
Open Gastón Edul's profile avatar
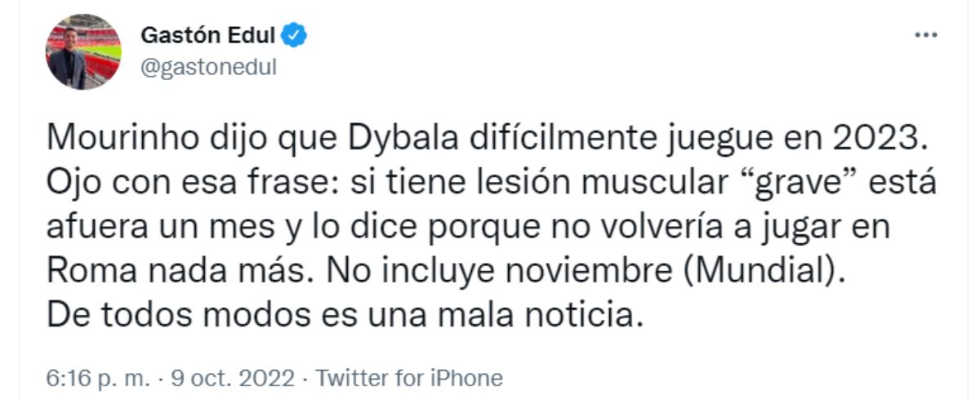(83, 51)
